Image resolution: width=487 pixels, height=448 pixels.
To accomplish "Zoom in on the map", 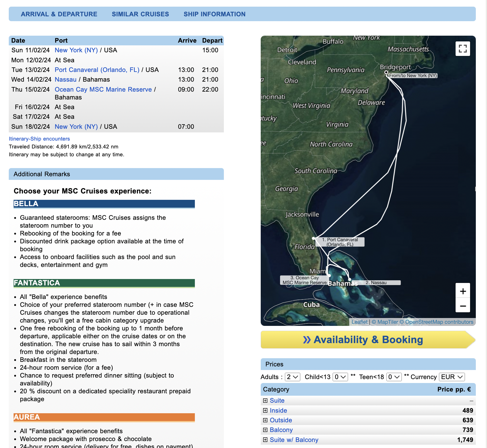I will click(x=463, y=291).
